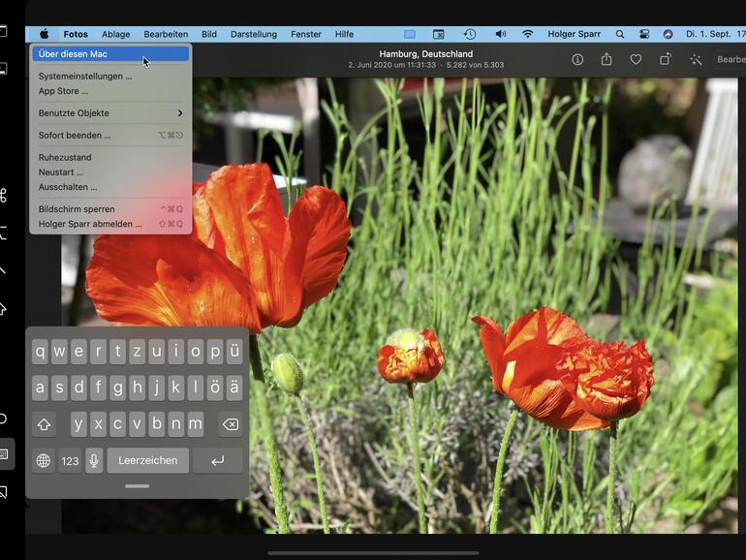Launch Siri from the menu bar

(x=668, y=34)
